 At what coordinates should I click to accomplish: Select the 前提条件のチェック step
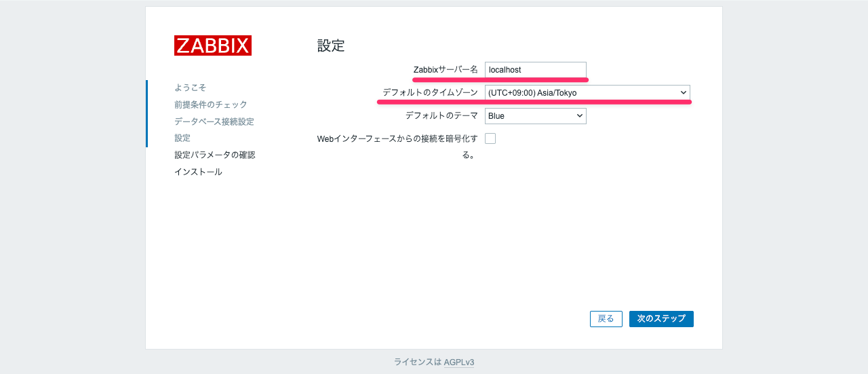point(211,105)
